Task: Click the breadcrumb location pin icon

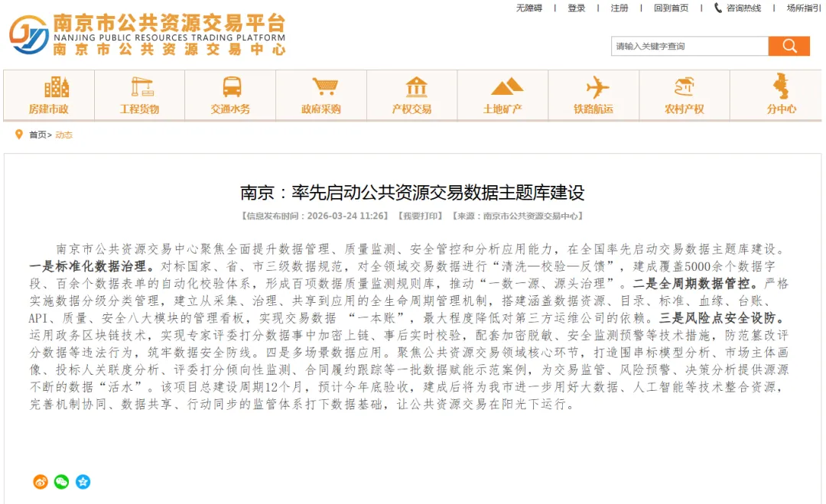Action: coord(19,135)
